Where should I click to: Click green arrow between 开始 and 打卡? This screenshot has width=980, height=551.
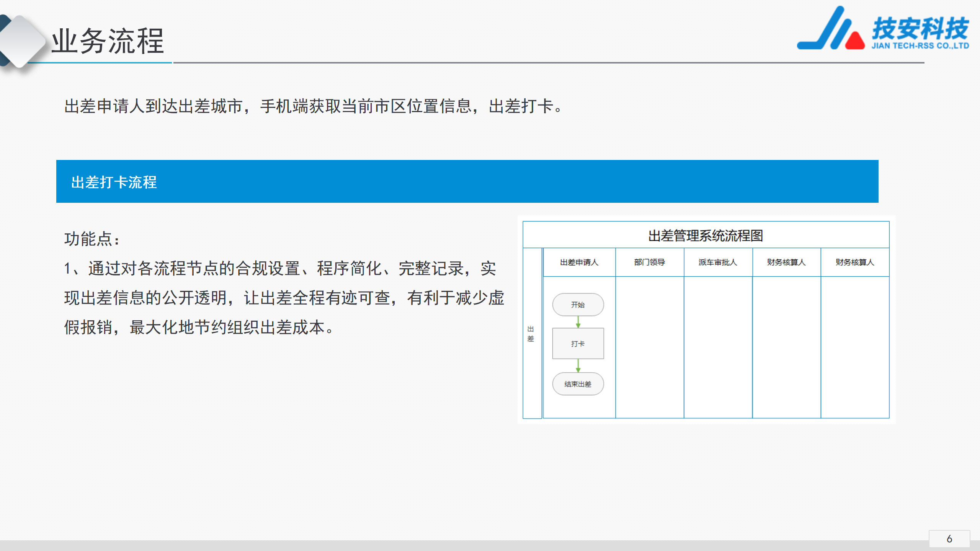(x=578, y=322)
